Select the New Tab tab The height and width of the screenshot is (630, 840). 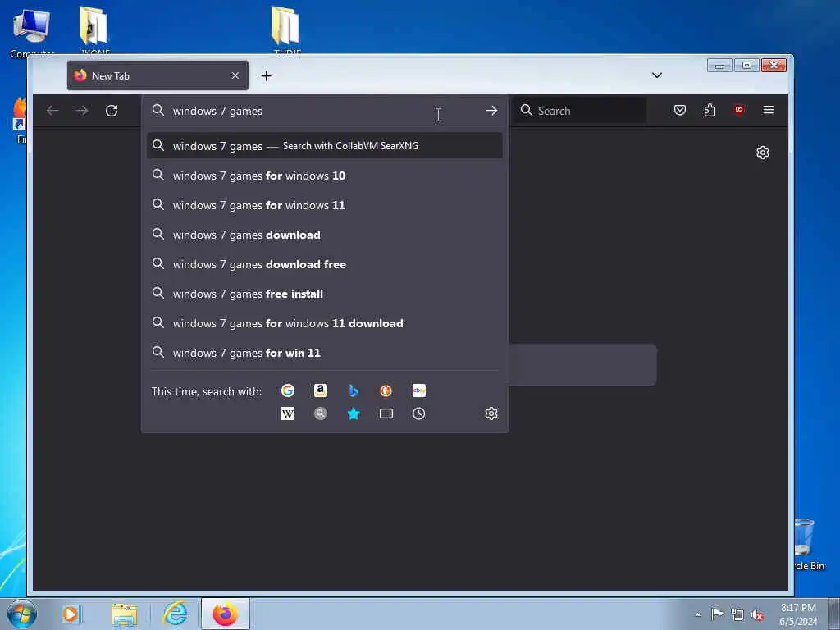tap(157, 75)
